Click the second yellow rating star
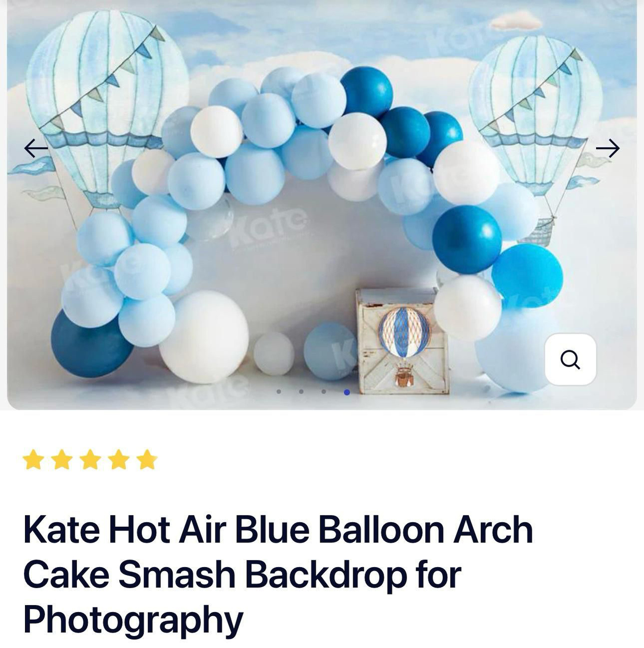The height and width of the screenshot is (648, 644). 61,460
